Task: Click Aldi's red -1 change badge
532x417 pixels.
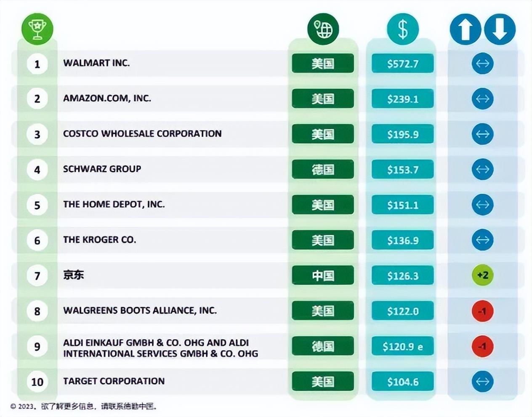Action: (x=482, y=346)
